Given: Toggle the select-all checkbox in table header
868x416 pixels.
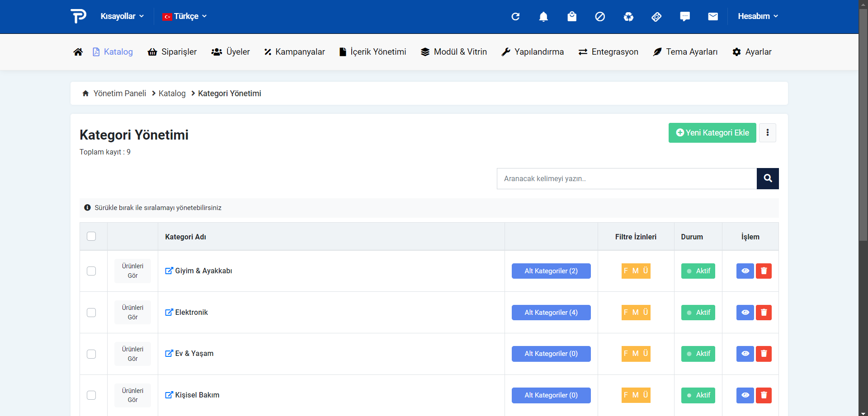Looking at the screenshot, I should pyautogui.click(x=91, y=236).
